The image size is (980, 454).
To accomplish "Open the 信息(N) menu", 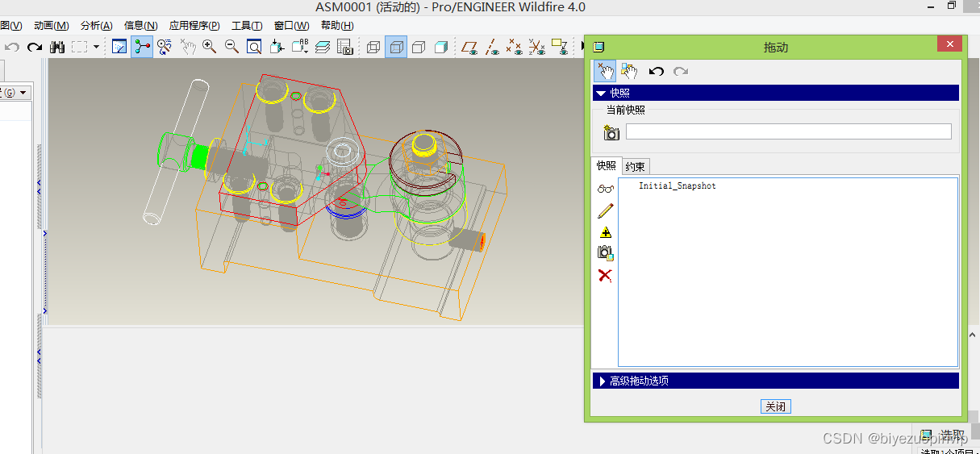I will pos(140,26).
